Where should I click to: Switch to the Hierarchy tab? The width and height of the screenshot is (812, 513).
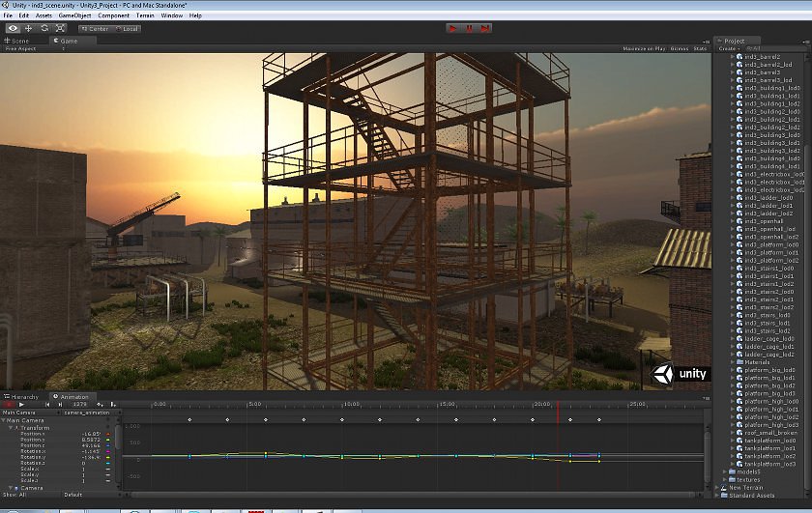21,397
